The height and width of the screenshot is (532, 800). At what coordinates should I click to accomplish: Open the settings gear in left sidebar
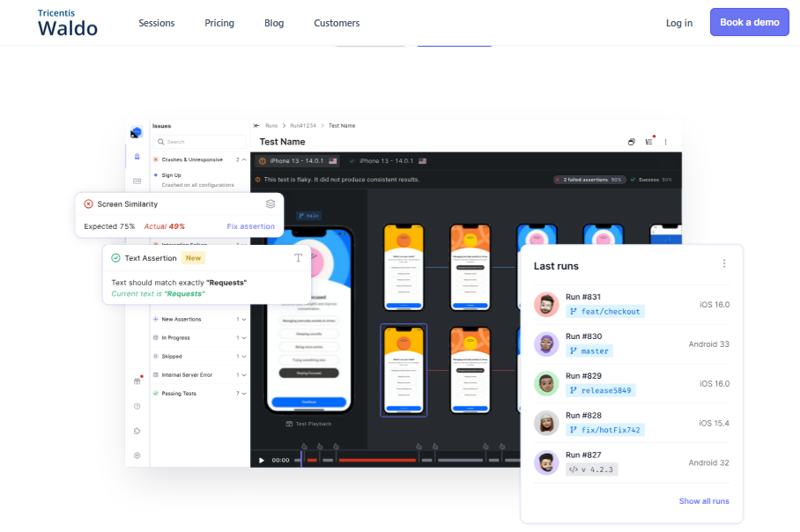[137, 455]
